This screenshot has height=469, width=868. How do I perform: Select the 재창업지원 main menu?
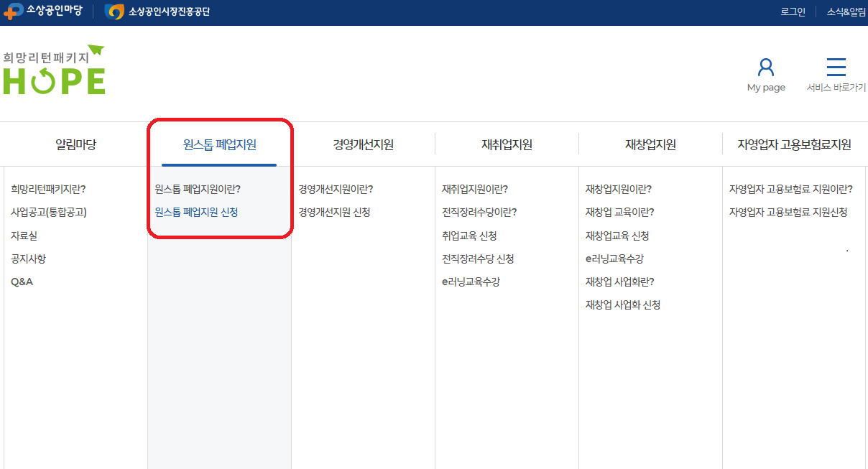[x=650, y=144]
